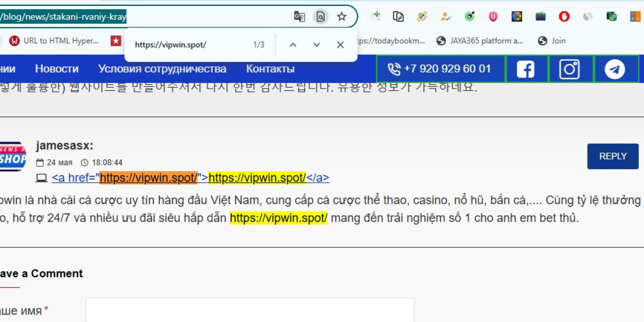The height and width of the screenshot is (322, 644).
Task: Open Условия сотрудничества navigation item
Action: (162, 69)
